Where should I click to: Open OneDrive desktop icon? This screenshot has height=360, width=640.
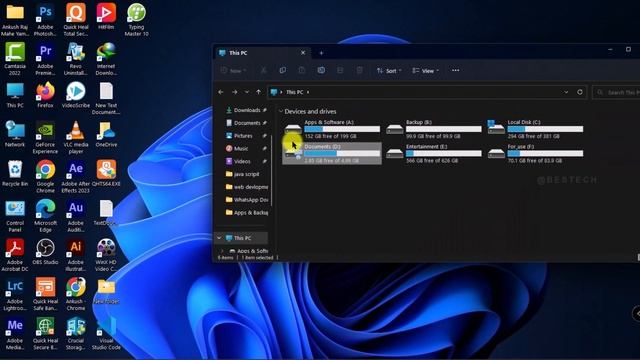point(106,134)
